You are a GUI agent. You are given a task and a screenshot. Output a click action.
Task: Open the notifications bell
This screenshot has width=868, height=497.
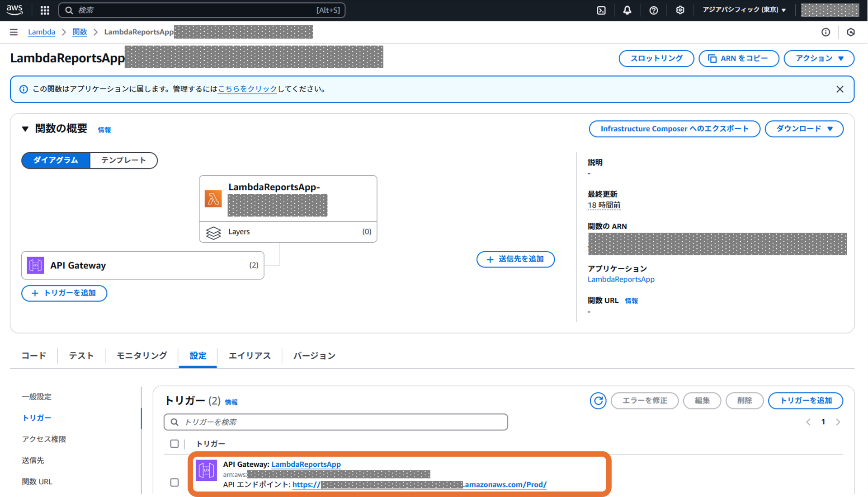627,10
